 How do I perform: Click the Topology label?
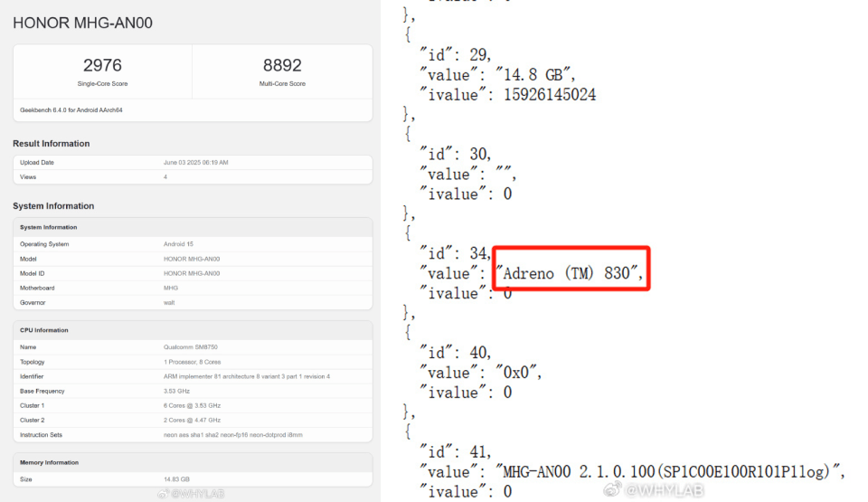tap(33, 362)
